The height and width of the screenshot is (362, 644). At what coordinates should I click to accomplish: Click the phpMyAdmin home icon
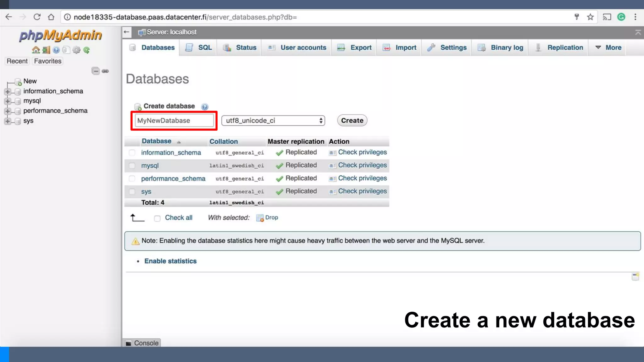[x=36, y=50]
